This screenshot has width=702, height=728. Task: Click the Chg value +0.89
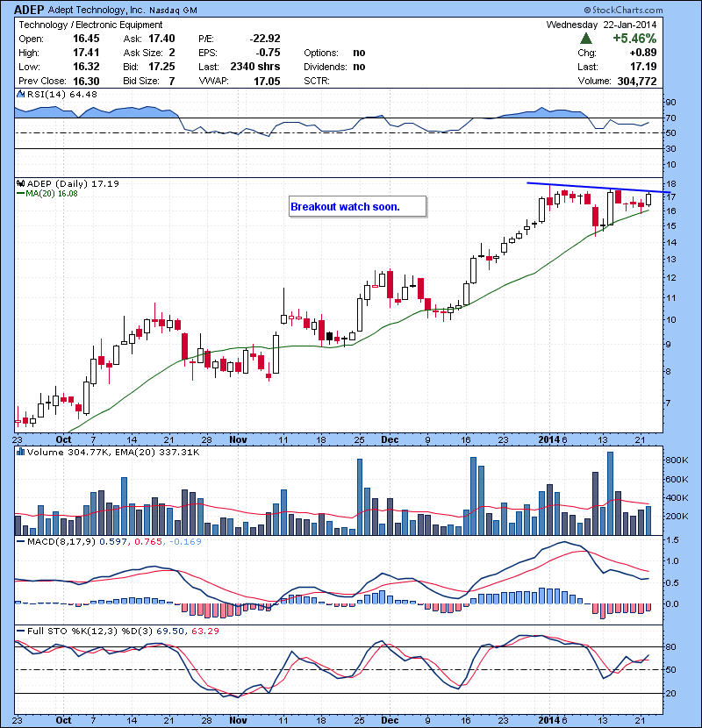643,53
